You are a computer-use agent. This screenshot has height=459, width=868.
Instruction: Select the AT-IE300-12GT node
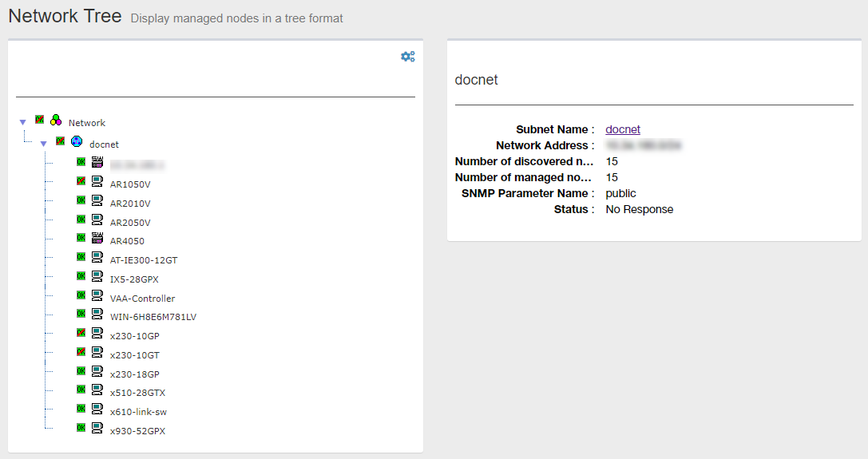[x=144, y=260]
